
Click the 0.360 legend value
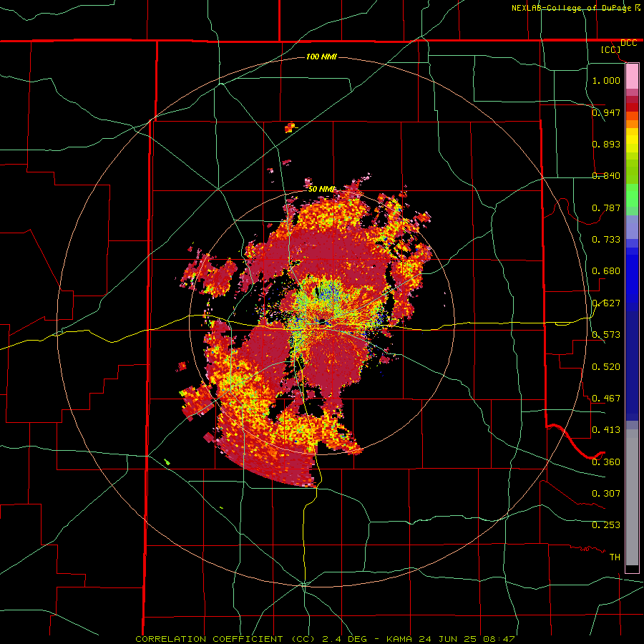pyautogui.click(x=606, y=462)
